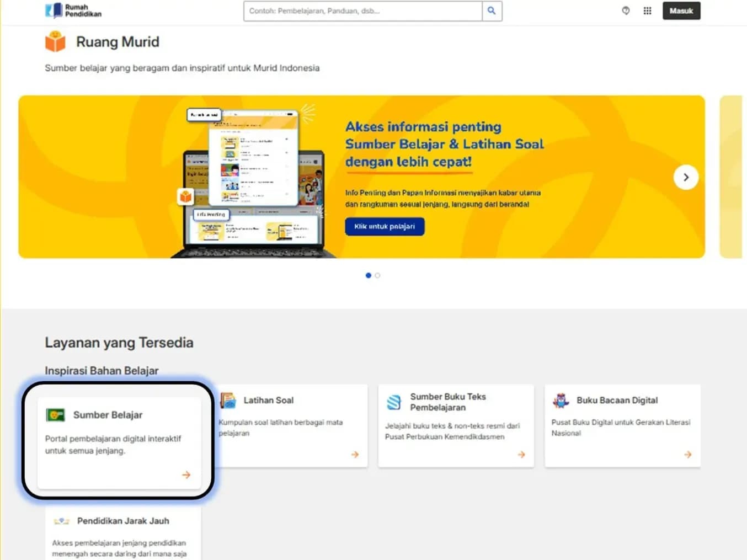Click arrow on Buku Bacaan Digital card
The width and height of the screenshot is (747, 560).
point(687,455)
